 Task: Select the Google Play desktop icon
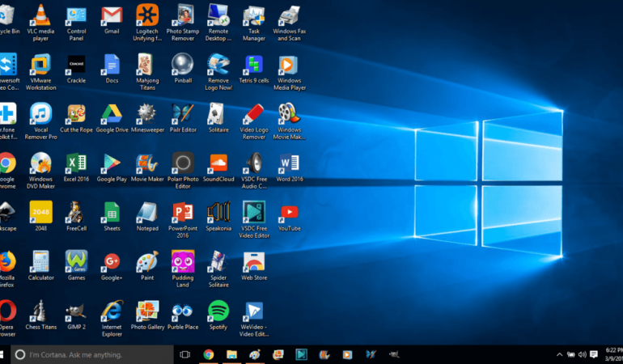pos(112,163)
